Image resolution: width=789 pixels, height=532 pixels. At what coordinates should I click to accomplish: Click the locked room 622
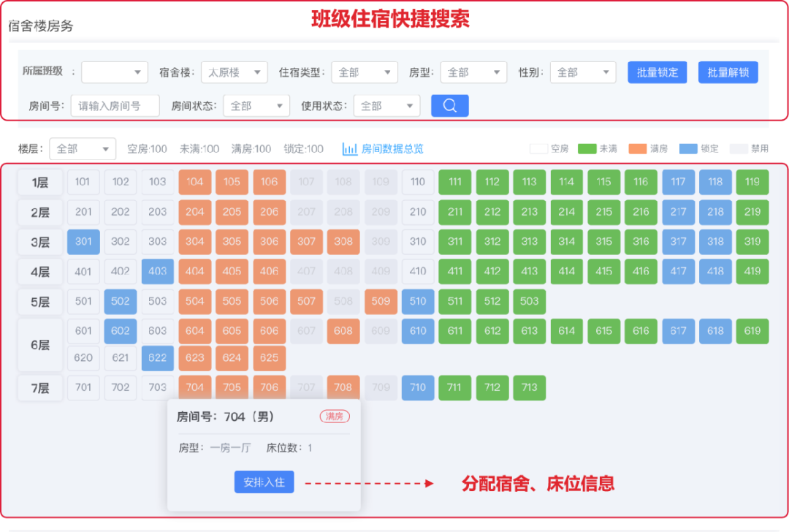157,358
